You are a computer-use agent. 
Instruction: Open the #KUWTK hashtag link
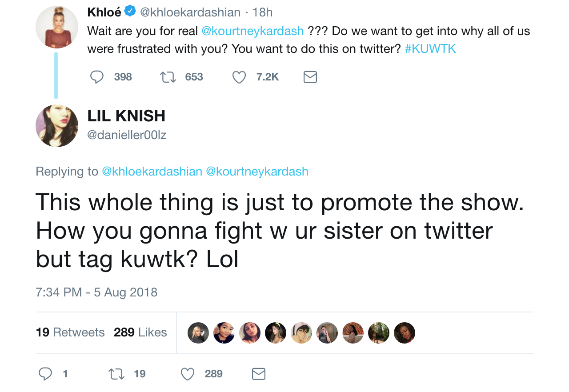point(430,48)
